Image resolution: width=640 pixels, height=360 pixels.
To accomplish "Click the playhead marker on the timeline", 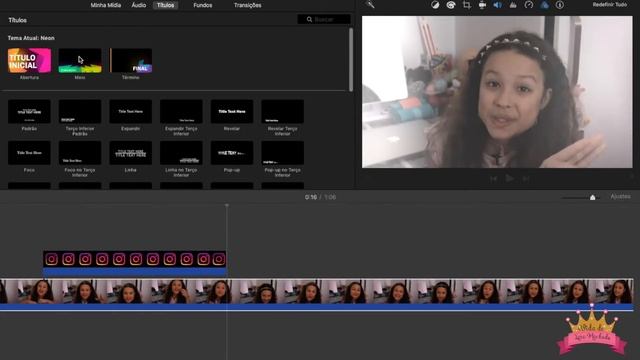I will 227,205.
